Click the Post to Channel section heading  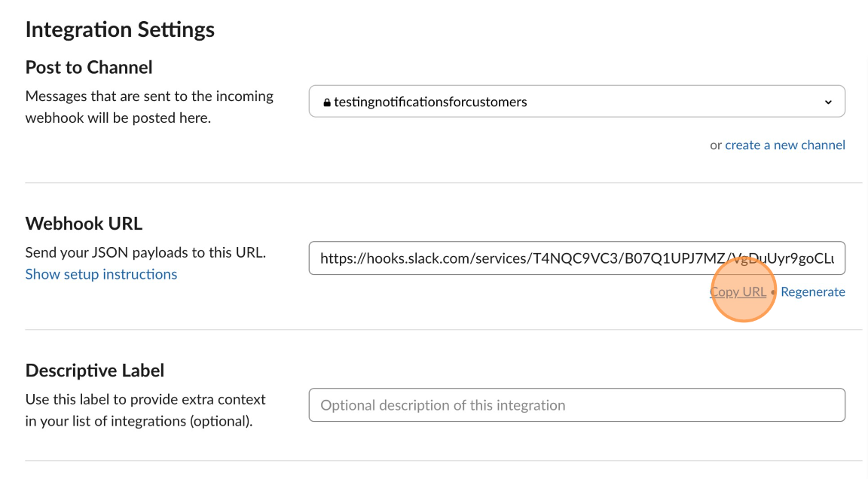(x=89, y=68)
